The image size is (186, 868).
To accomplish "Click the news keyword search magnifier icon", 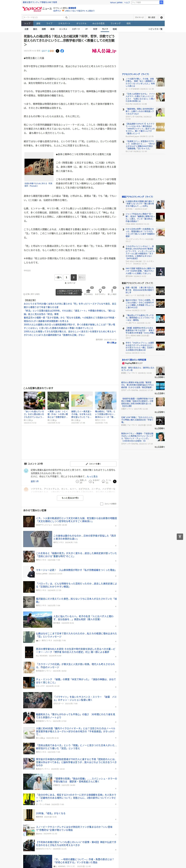I will click(66, 18).
